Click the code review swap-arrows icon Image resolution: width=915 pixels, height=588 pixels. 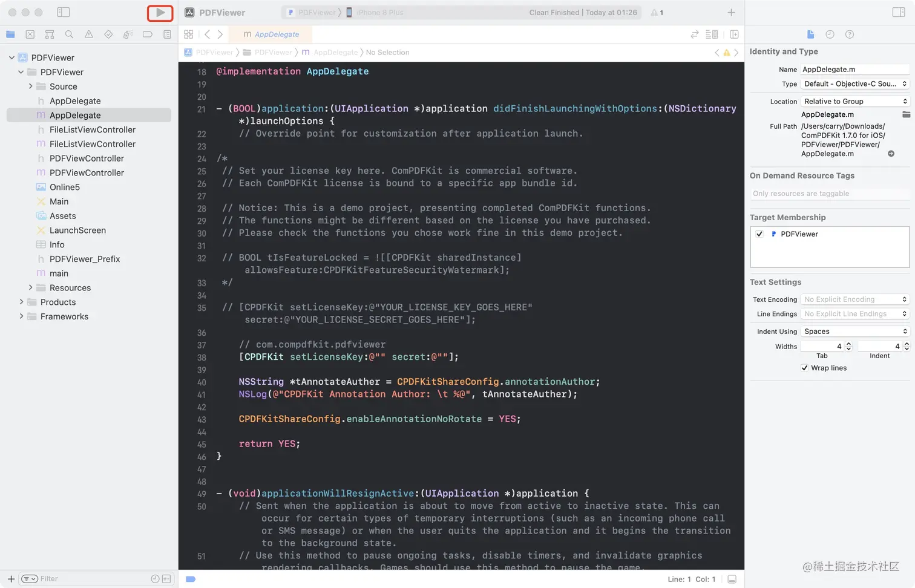point(695,34)
